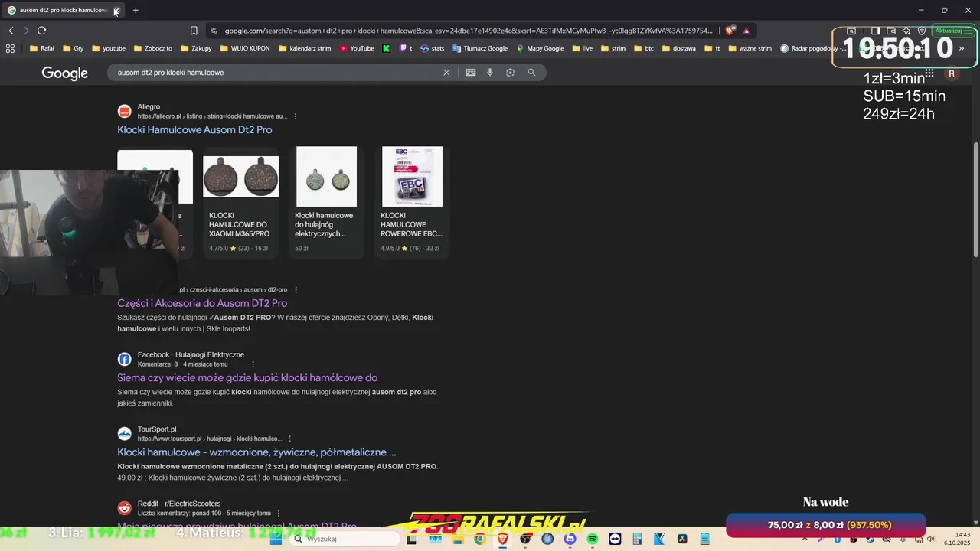Screen dimensions: 980x551
Task: Open the Mapy Google bookmark
Action: [540, 48]
